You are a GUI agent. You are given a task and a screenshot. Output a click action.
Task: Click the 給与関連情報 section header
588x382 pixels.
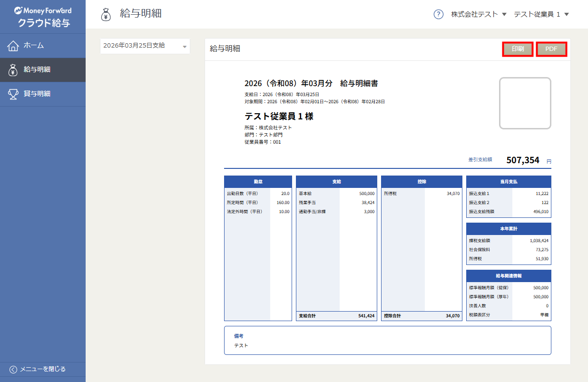coord(509,276)
